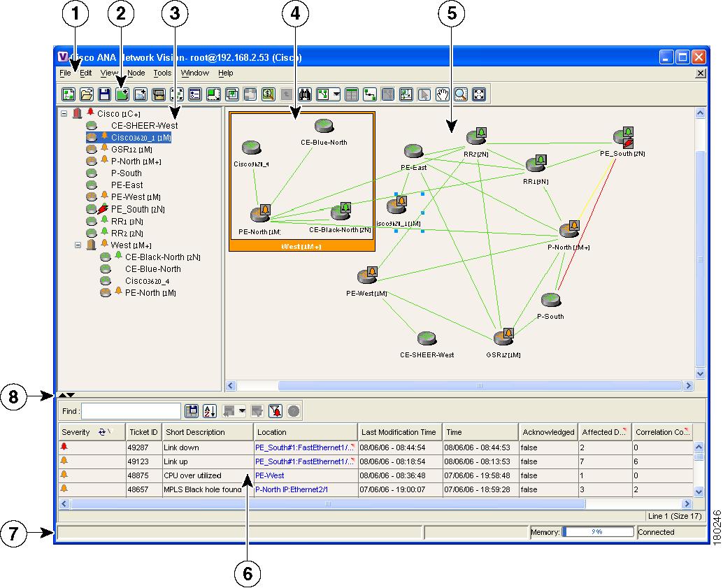Collapse the West aggregation in the tree
This screenshot has height=588, width=723.
click(x=78, y=245)
